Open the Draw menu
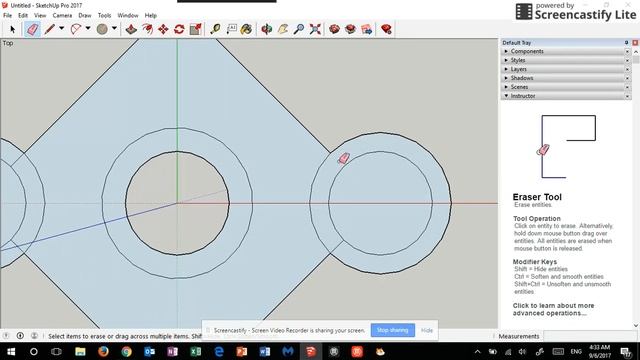Image resolution: width=640 pixels, height=360 pixels. [85, 16]
